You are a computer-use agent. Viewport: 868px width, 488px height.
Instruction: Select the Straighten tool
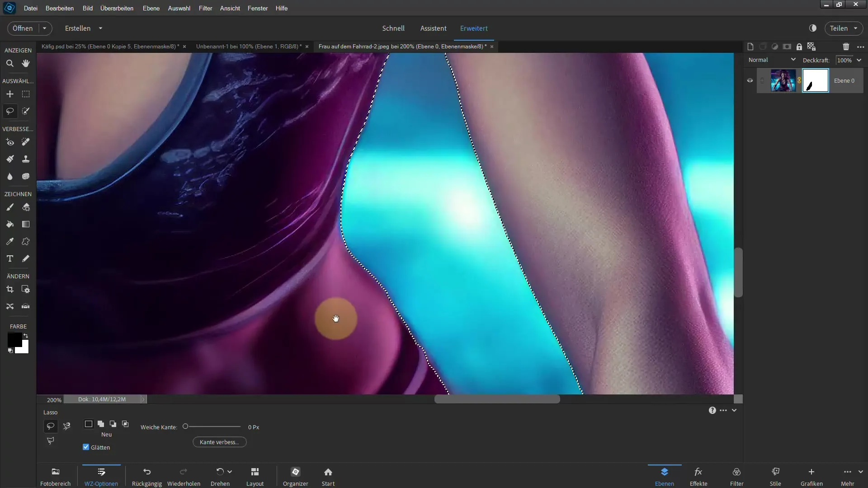[26, 306]
